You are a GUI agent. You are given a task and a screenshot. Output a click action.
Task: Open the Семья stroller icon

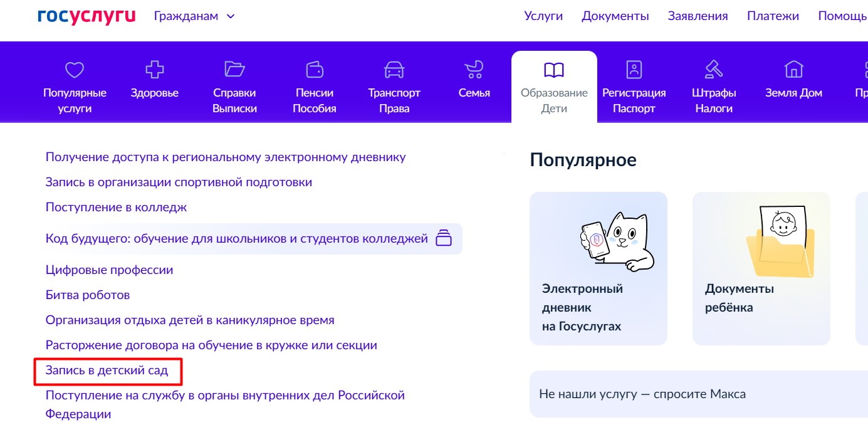(474, 69)
